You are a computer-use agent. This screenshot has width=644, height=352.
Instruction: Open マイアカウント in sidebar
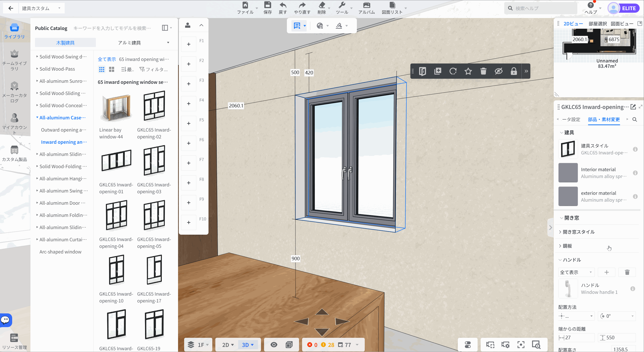(x=14, y=124)
